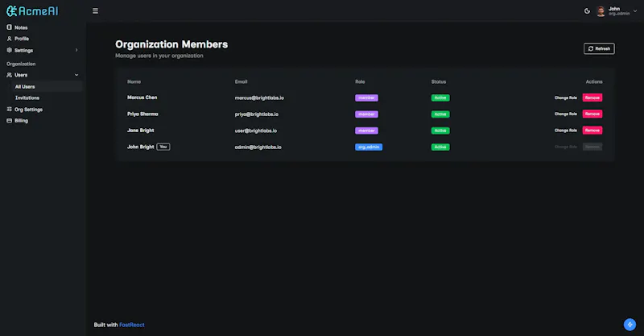This screenshot has height=336, width=644.
Task: Click email priya@brightlabs.io
Action: [x=256, y=114]
